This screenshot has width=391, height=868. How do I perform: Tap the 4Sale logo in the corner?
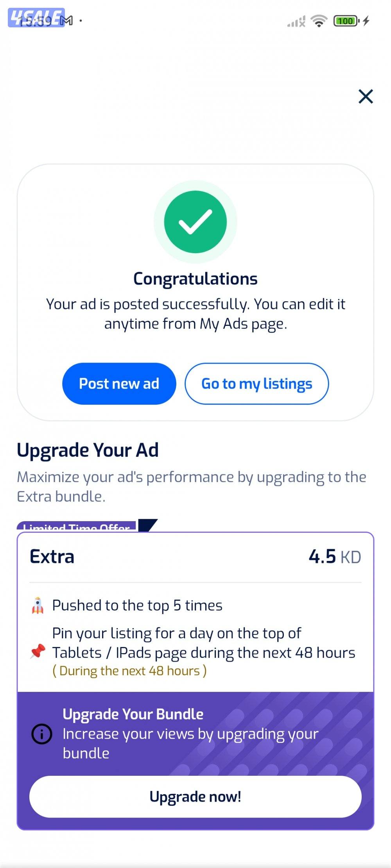point(36,18)
